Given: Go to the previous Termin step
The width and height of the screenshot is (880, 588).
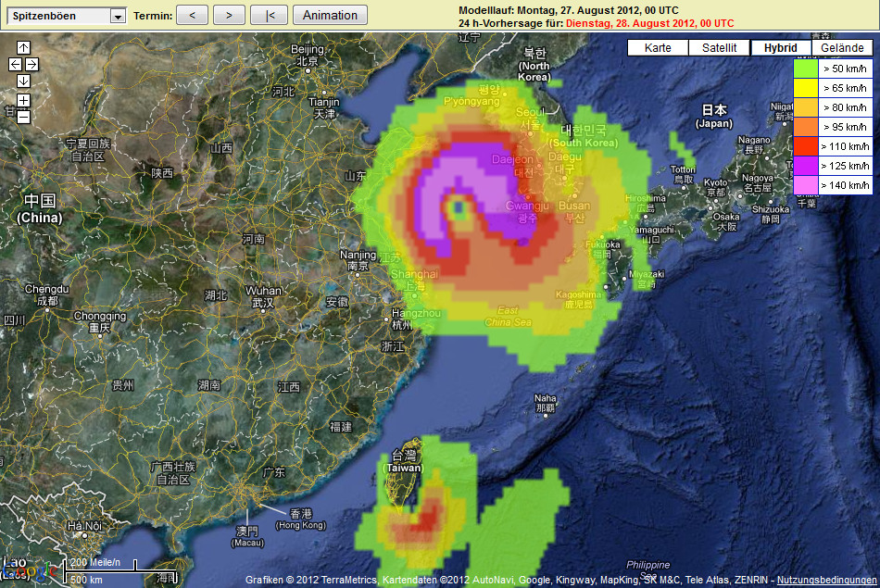Looking at the screenshot, I should coord(192,15).
